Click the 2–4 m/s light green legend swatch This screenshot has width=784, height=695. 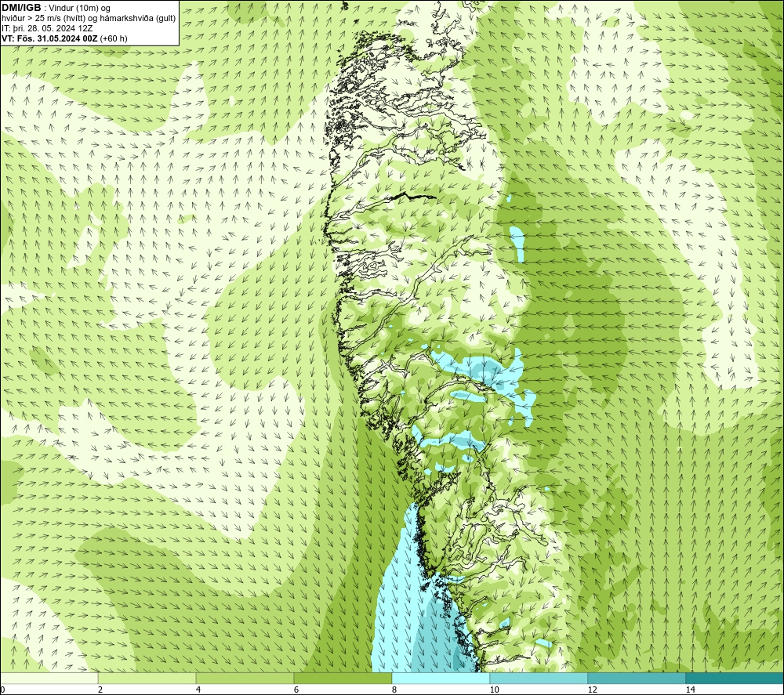point(147,678)
